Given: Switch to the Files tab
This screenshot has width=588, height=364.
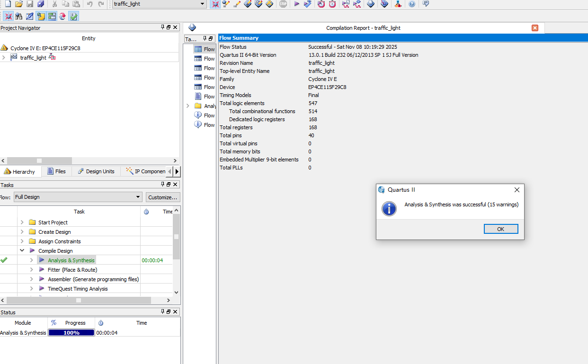Looking at the screenshot, I should pos(56,171).
